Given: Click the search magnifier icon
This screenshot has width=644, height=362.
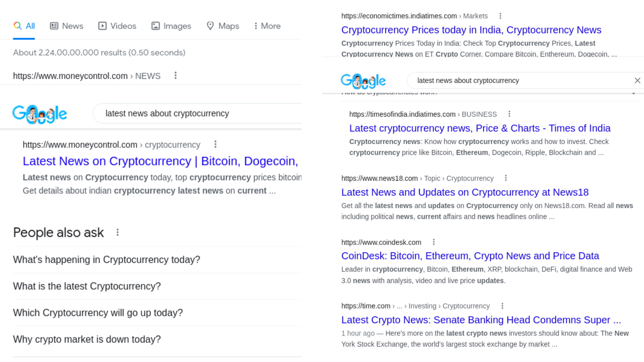Looking at the screenshot, I should point(17,26).
